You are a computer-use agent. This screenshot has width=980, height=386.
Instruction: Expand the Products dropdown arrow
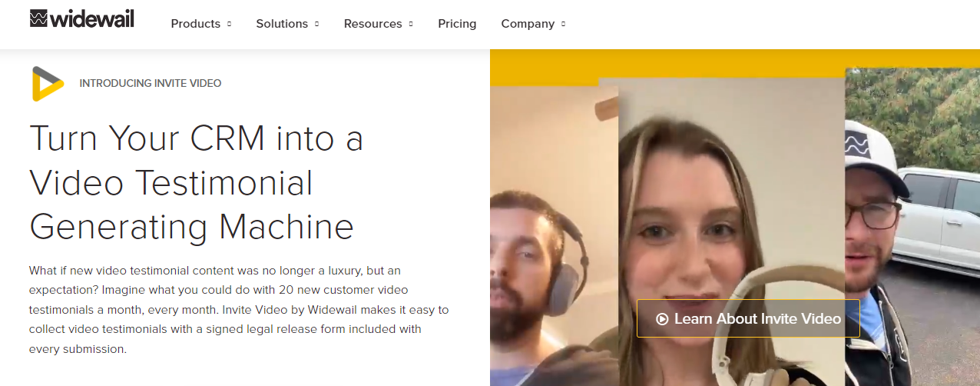tap(229, 24)
